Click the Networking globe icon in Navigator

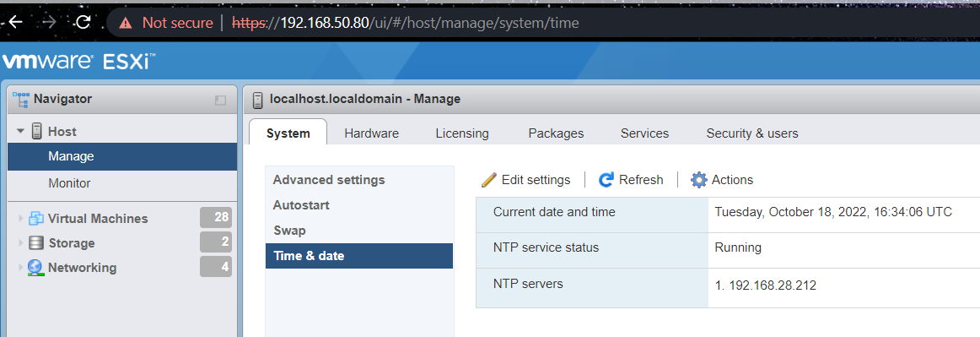(x=36, y=268)
